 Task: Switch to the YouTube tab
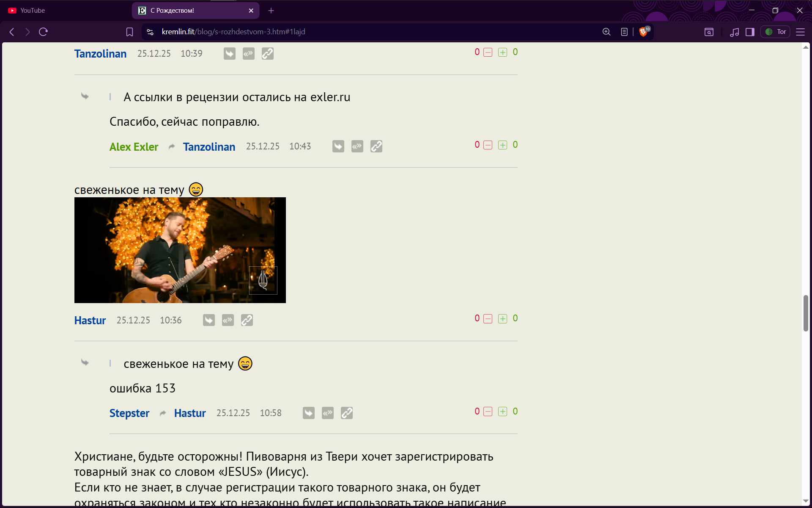(x=33, y=11)
